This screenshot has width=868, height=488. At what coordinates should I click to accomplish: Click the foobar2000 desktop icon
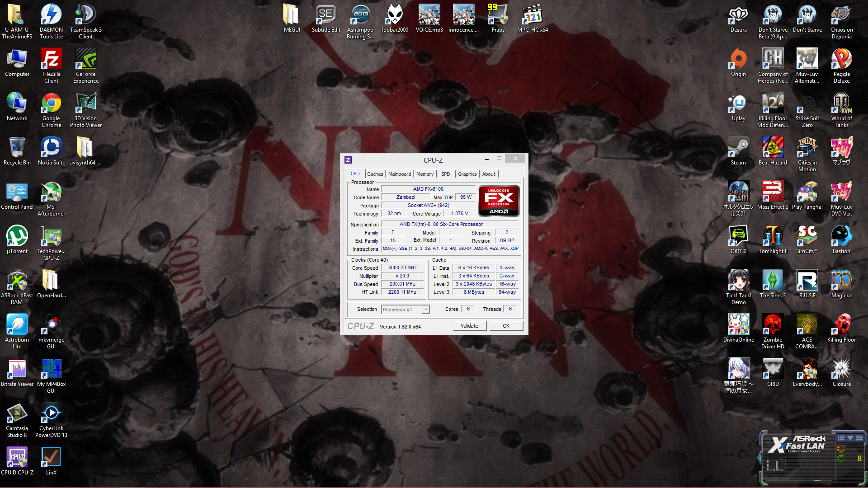pos(395,16)
